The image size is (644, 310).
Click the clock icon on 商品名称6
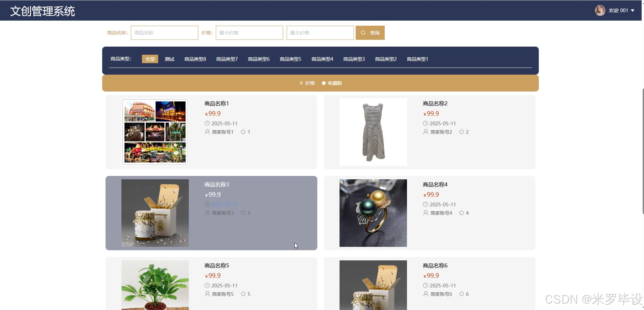[x=426, y=285]
